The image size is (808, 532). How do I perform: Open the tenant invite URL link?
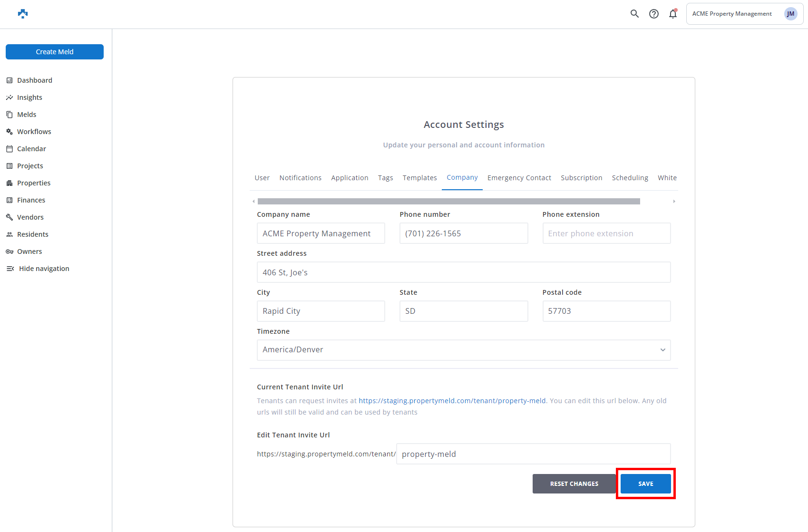(452, 401)
